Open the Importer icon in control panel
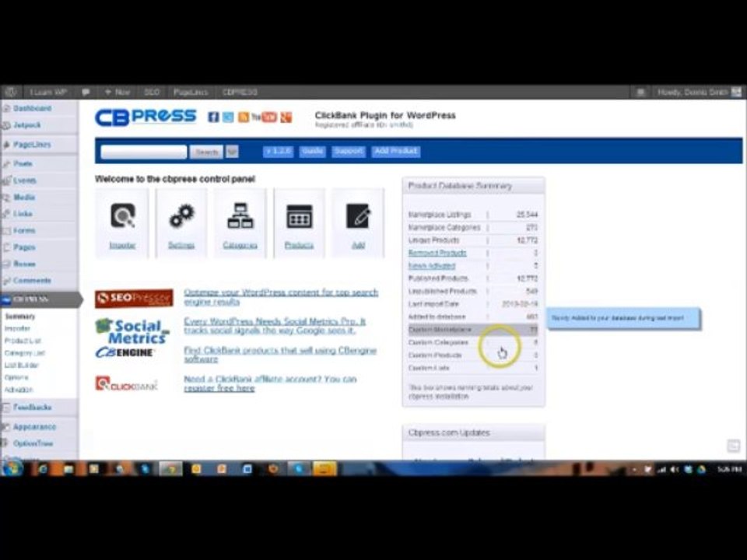747x560 pixels. click(x=122, y=215)
